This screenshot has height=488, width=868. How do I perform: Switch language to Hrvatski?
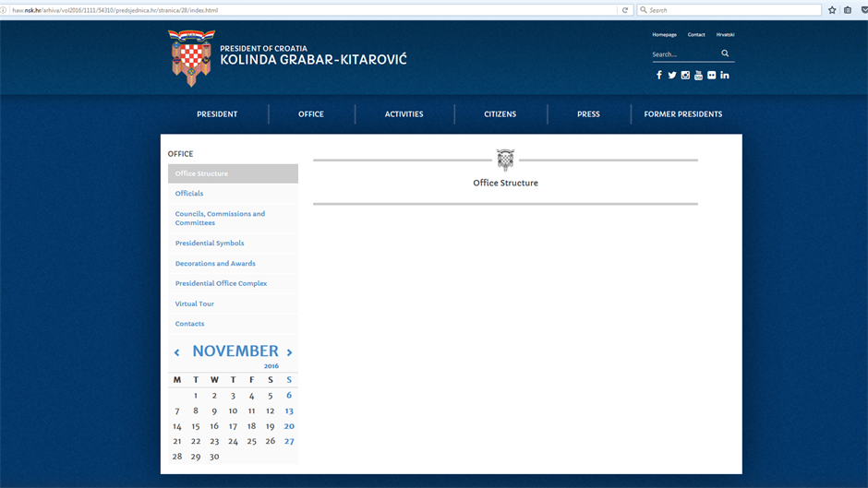(725, 35)
